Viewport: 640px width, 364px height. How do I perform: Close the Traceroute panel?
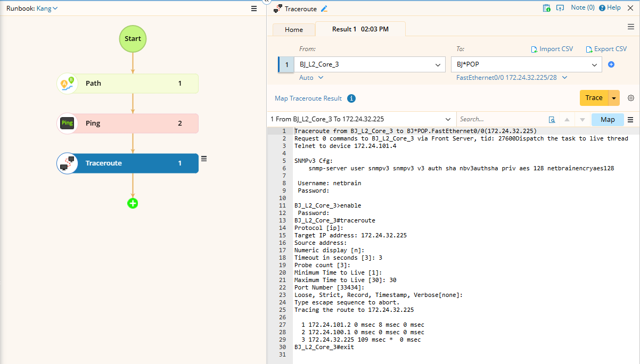pyautogui.click(x=630, y=8)
